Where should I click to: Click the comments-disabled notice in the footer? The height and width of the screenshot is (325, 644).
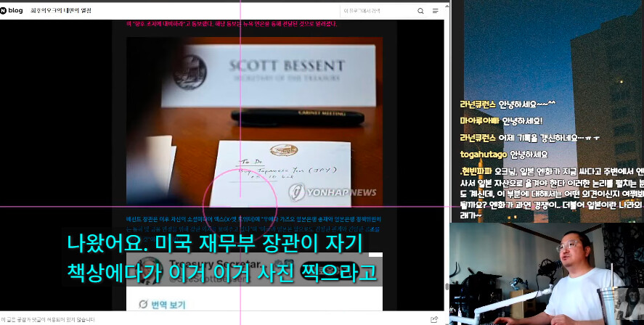point(48,319)
